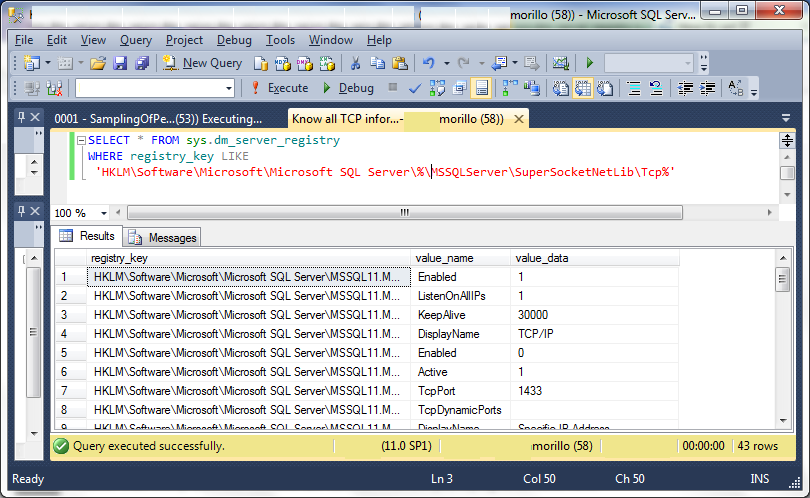This screenshot has height=498, width=810.
Task: Open File folder icon in toolbar
Action: 98,63
